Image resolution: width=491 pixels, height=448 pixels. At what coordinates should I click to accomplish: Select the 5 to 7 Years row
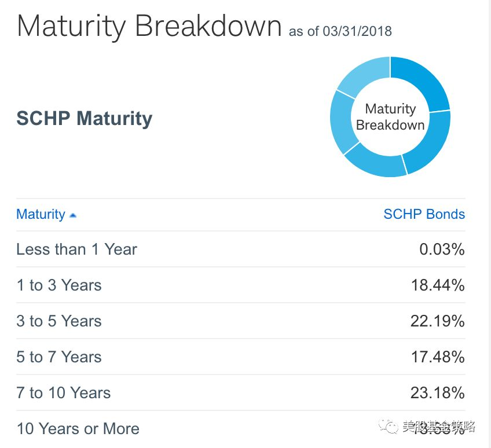58,357
